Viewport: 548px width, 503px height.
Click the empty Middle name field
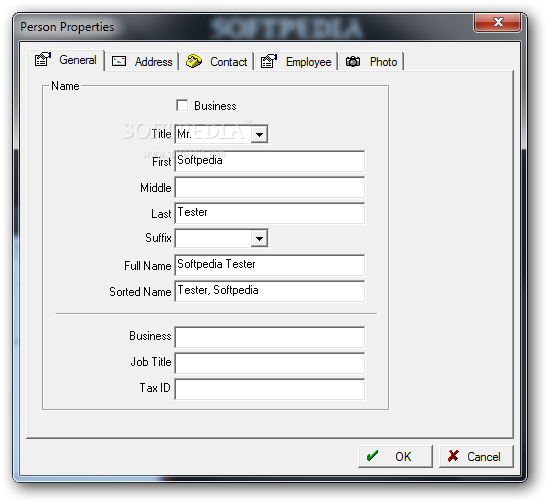pos(269,187)
